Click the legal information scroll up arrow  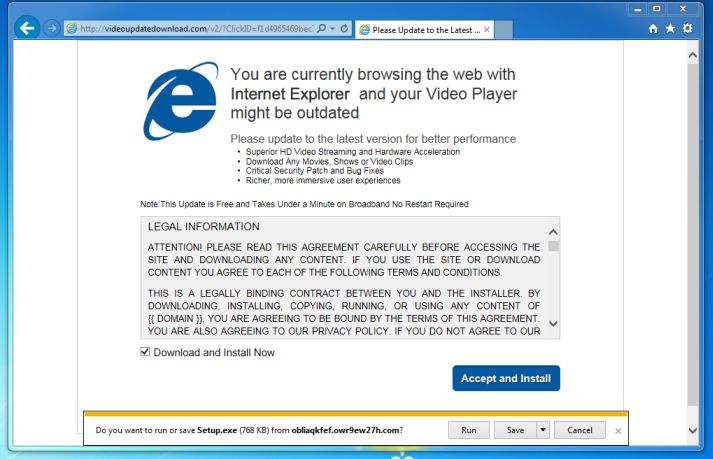coord(553,232)
